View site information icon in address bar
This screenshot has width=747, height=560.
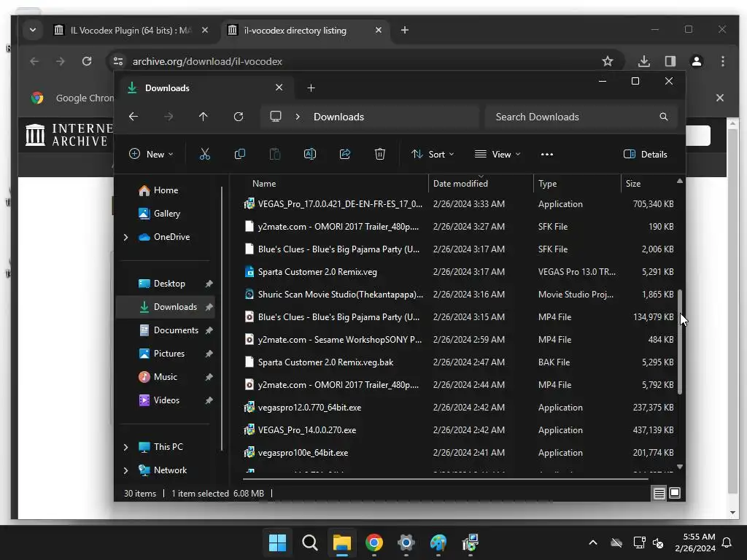(118, 61)
